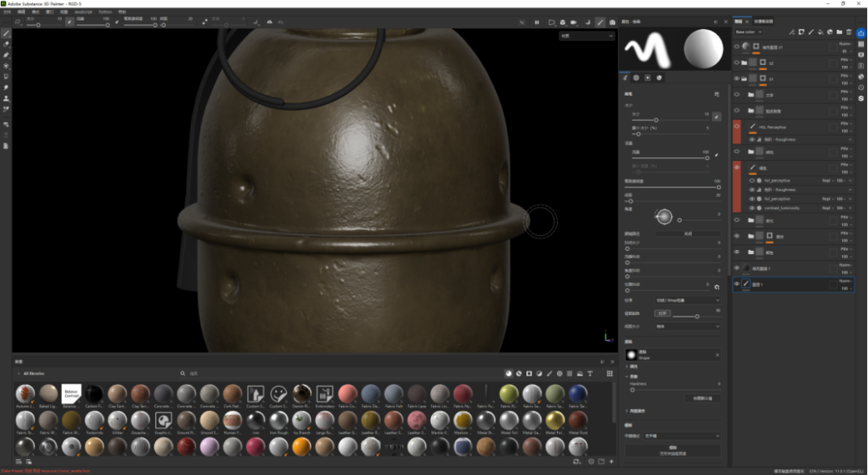The width and height of the screenshot is (868, 475).
Task: Open the Python menu
Action: 105,11
